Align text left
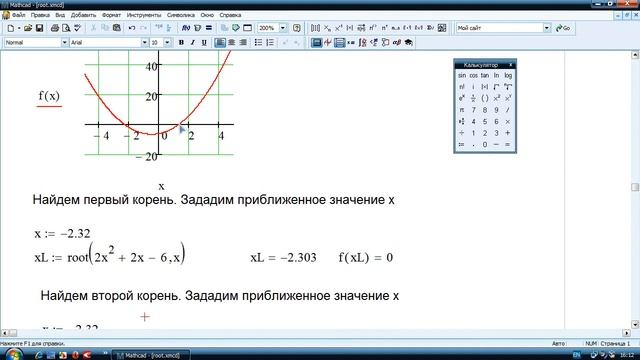The width and height of the screenshot is (640, 360). [220, 42]
